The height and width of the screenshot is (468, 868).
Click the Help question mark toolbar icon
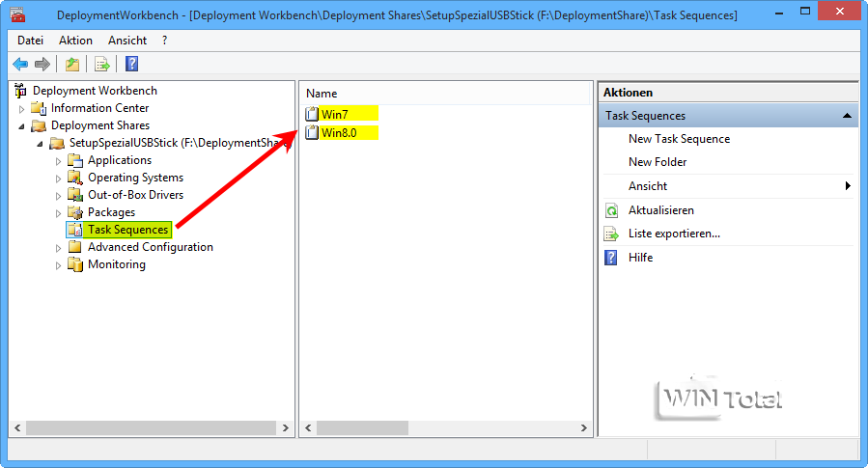[131, 65]
